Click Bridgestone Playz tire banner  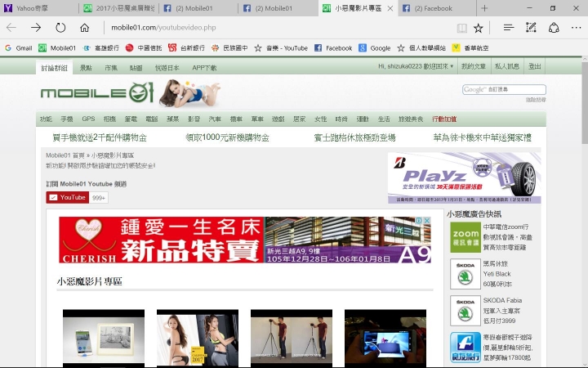(x=464, y=177)
